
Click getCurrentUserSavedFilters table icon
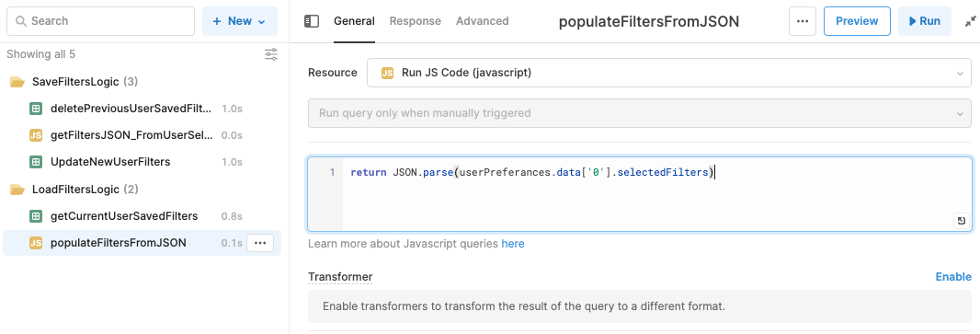click(x=36, y=216)
